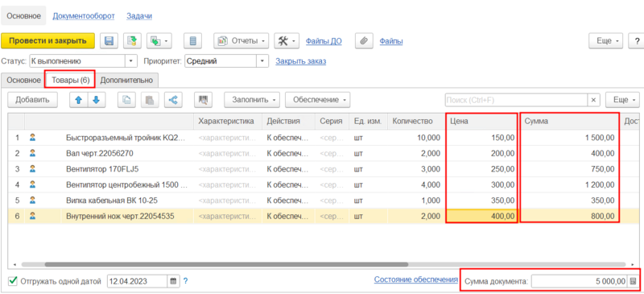Open the Файлы link

391,41
